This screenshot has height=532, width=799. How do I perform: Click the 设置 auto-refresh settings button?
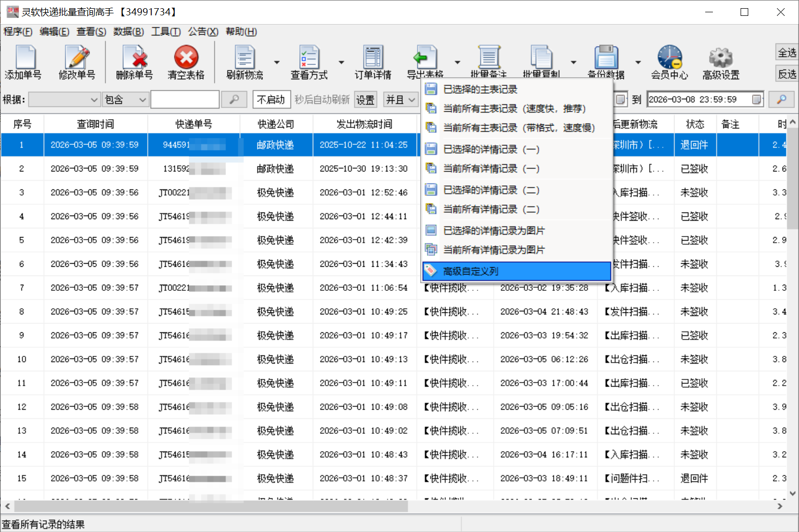coord(365,100)
